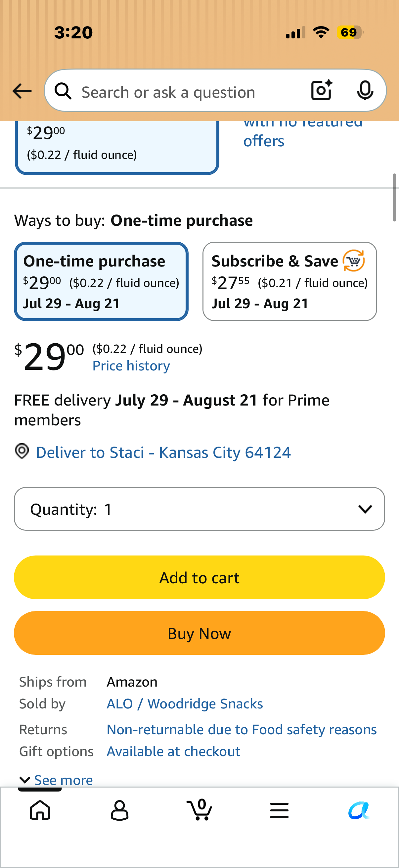
Task: Go to Home tab icon
Action: click(40, 810)
